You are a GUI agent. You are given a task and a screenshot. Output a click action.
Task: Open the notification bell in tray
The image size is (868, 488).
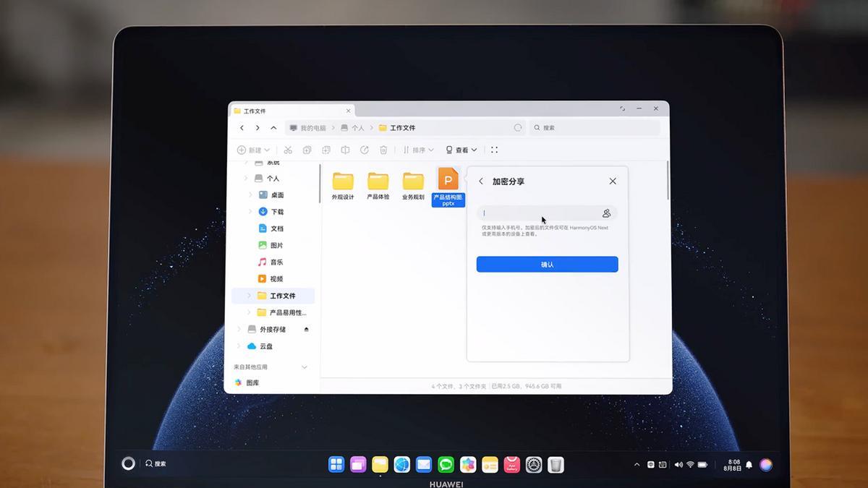point(749,465)
